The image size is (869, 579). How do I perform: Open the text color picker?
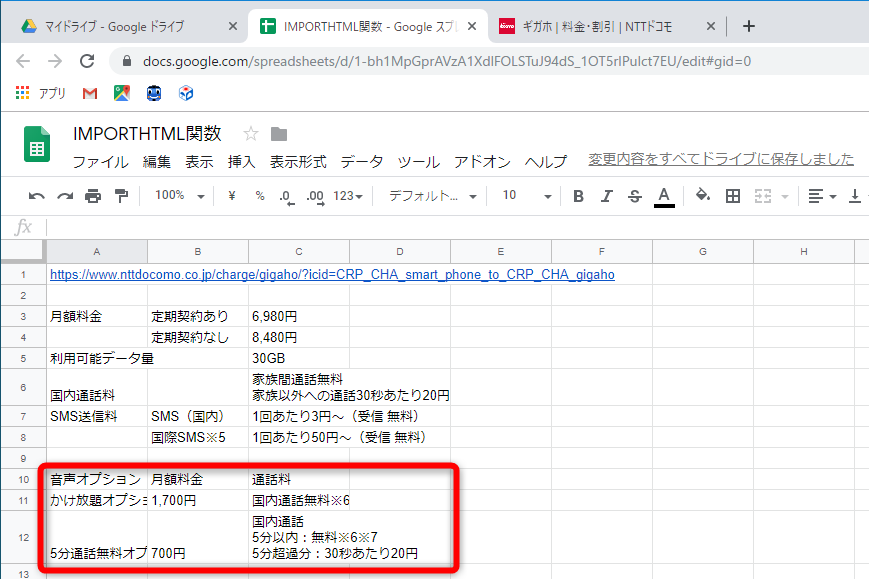click(662, 196)
